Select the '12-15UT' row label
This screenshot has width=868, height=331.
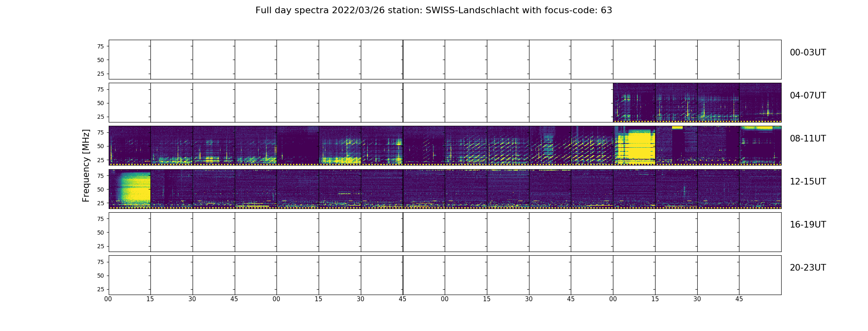[808, 182]
